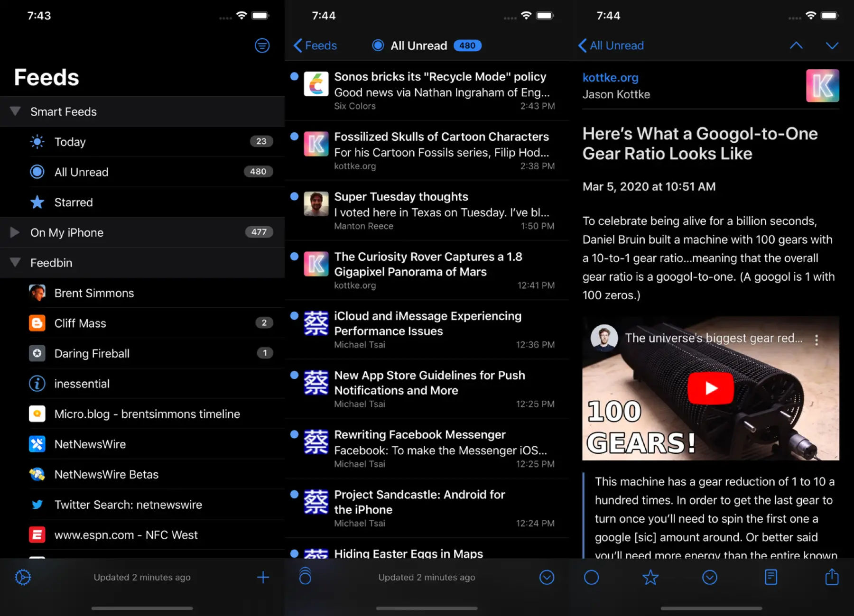Toggle Reader view document icon

771,577
